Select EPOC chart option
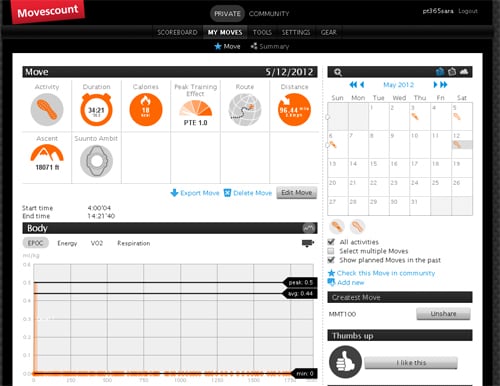 [36, 243]
